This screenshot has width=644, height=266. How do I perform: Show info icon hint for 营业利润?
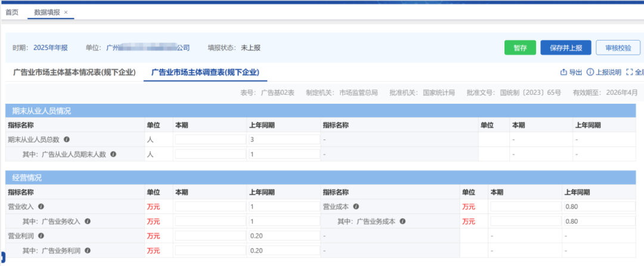pyautogui.click(x=41, y=236)
